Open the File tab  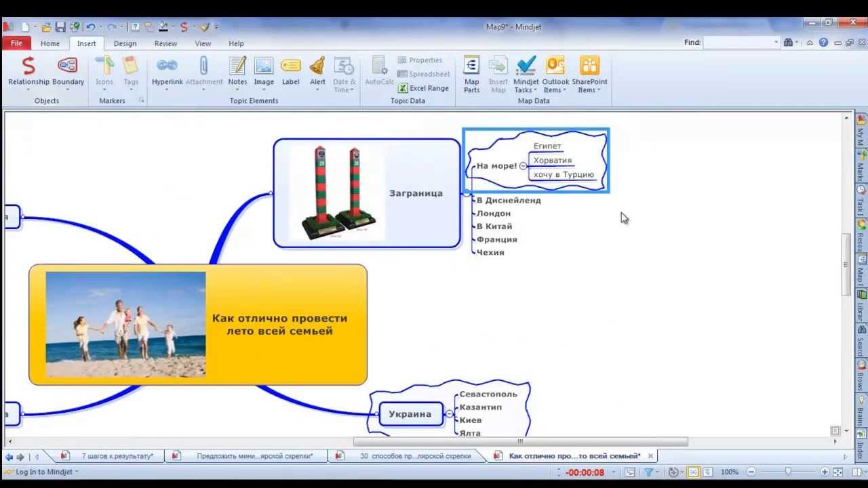click(16, 43)
